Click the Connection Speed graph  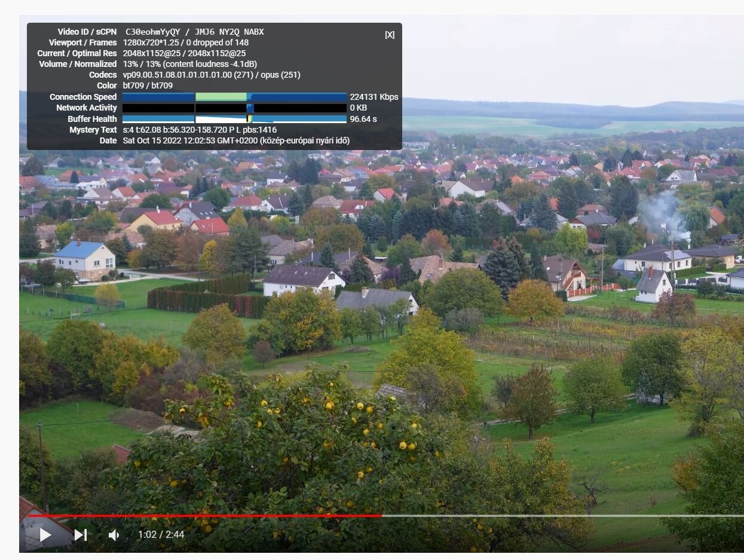click(x=234, y=97)
